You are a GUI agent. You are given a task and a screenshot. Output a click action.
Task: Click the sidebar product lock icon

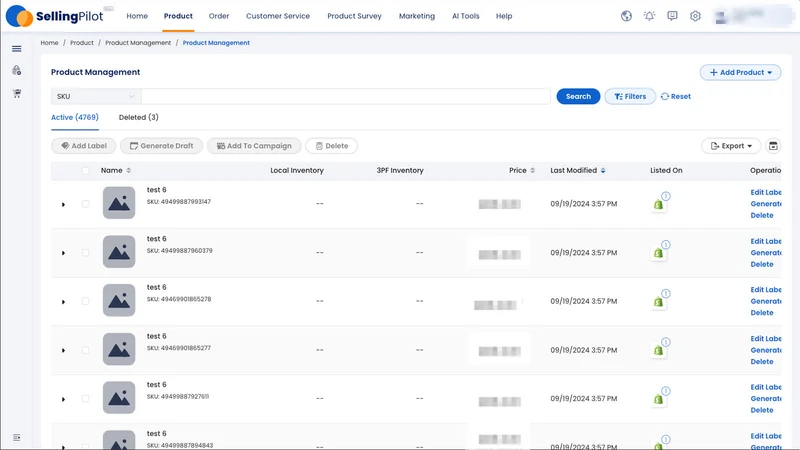(x=17, y=70)
